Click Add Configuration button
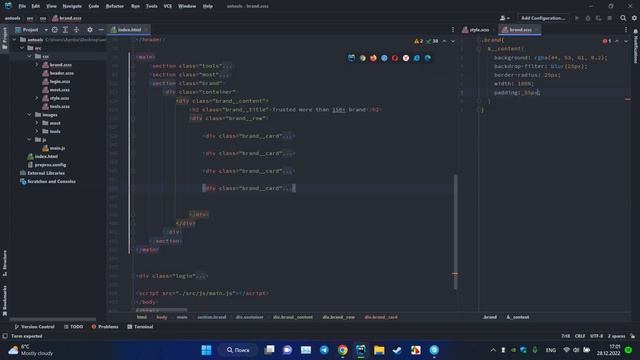Screen dimensions: 640x360 point(543,18)
